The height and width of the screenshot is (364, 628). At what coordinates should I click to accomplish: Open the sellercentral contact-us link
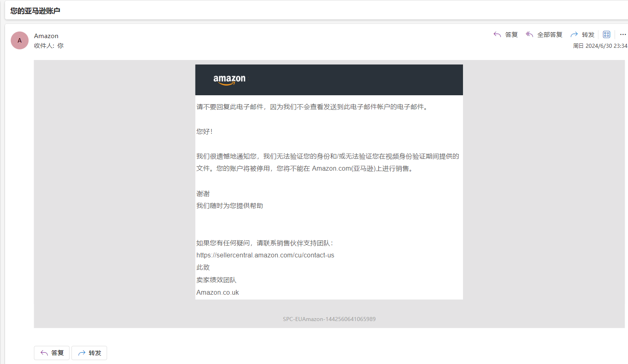click(265, 255)
